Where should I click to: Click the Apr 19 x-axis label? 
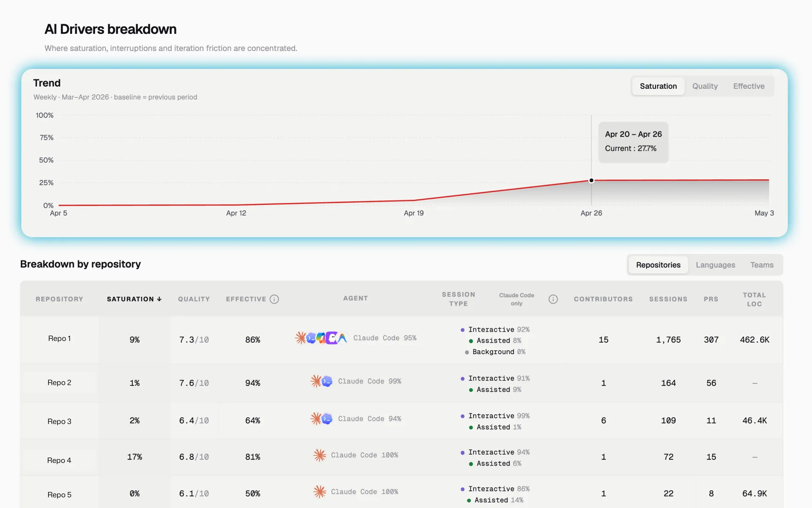click(414, 213)
